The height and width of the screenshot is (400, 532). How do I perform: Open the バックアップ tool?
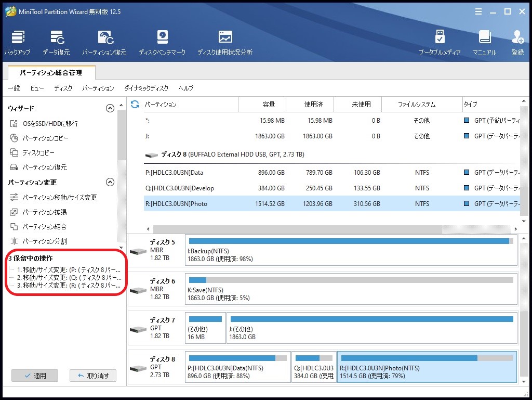(17, 43)
